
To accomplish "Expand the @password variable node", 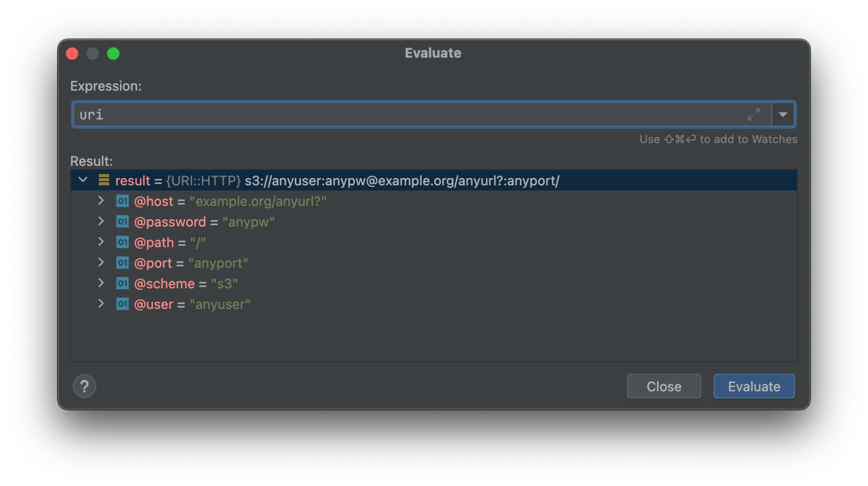I will tap(101, 221).
